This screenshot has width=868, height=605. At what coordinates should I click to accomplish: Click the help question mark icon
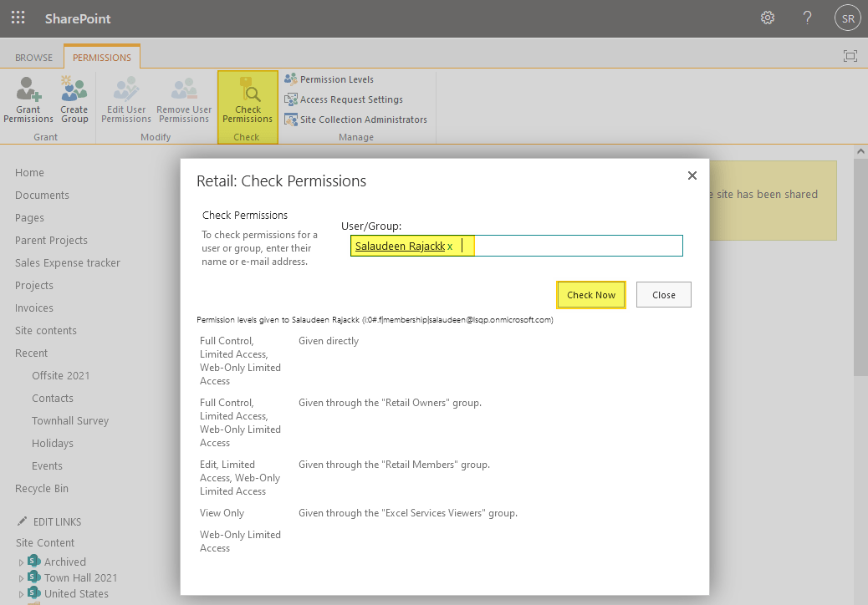(x=806, y=17)
